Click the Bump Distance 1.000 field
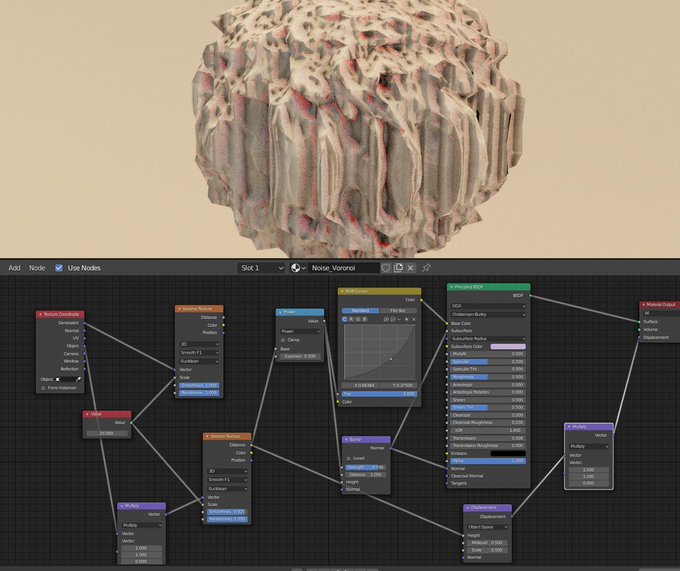The image size is (680, 571). pyautogui.click(x=366, y=475)
